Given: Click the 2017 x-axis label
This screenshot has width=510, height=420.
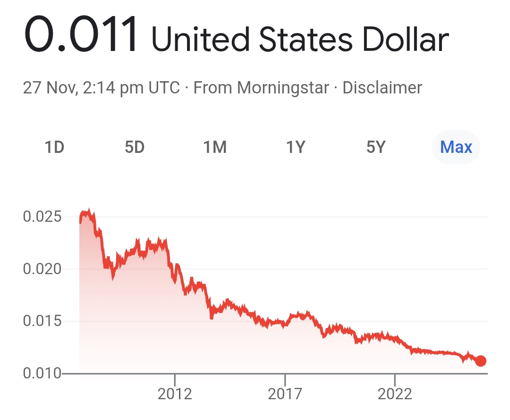Looking at the screenshot, I should 285,393.
